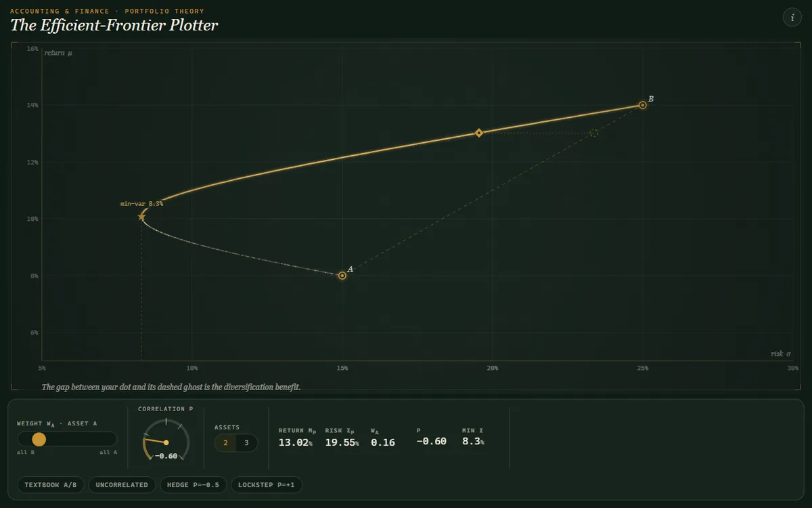The image size is (812, 508).
Task: Choose the Hedge ρ=−0.5 preset
Action: [x=193, y=485]
